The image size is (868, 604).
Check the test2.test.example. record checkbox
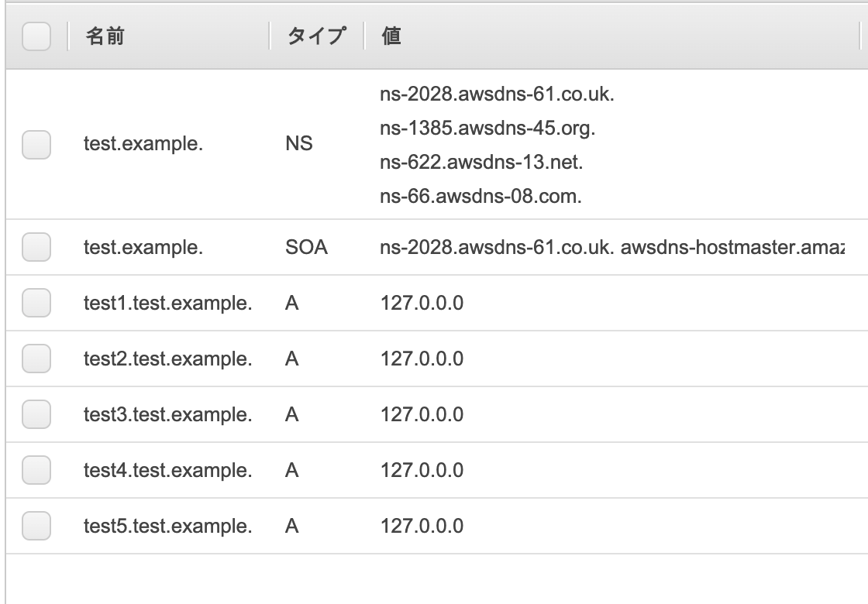pos(36,359)
